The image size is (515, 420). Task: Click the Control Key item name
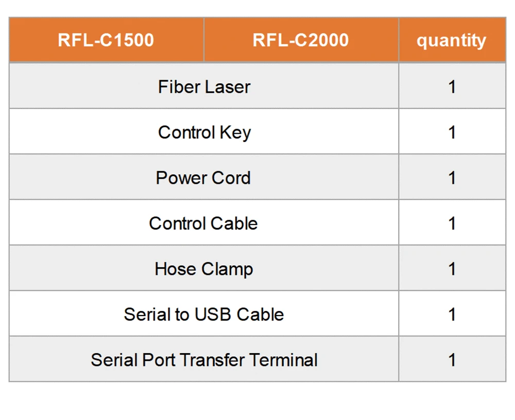point(204,132)
